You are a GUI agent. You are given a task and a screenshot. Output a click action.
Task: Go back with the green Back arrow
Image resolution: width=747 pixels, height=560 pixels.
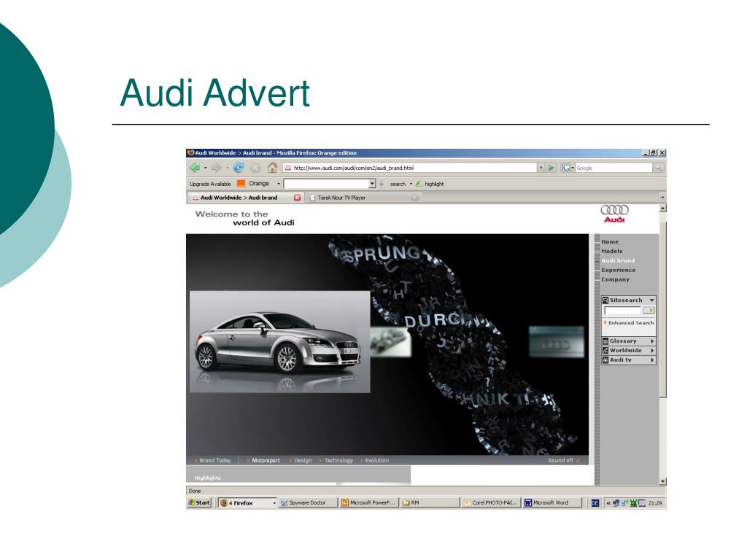pyautogui.click(x=194, y=168)
